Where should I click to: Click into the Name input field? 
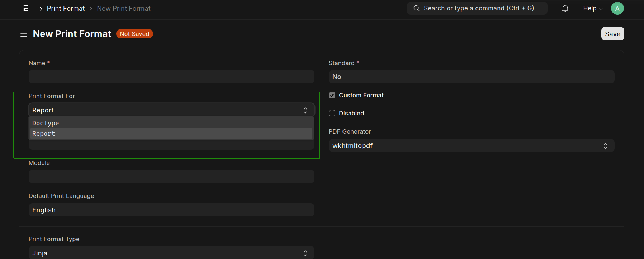point(171,77)
